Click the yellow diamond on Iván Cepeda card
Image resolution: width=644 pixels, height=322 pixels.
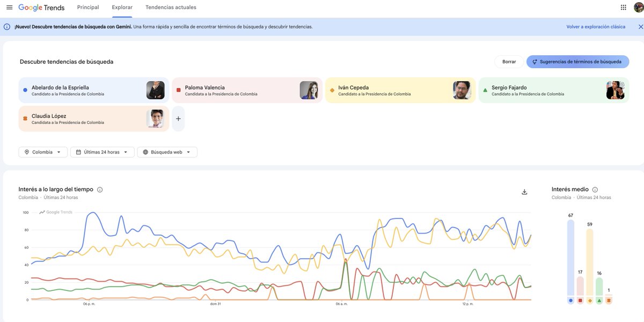332,90
